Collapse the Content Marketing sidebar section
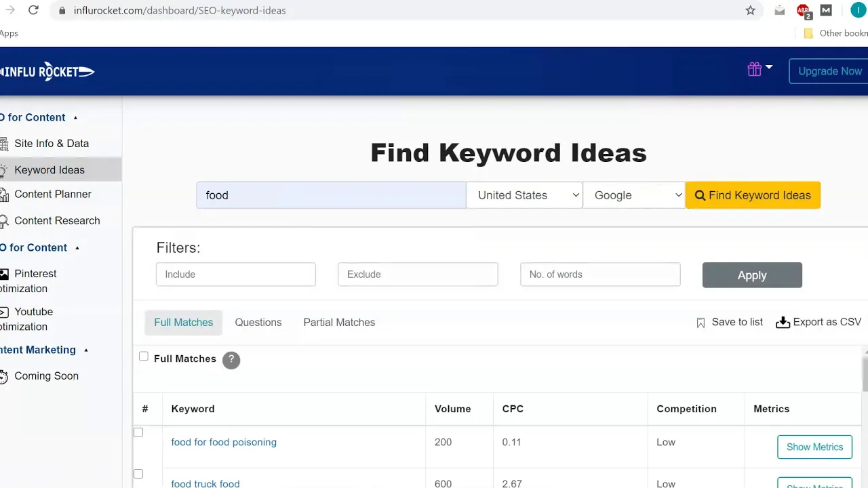Screen dimensions: 868x488 tap(86, 350)
